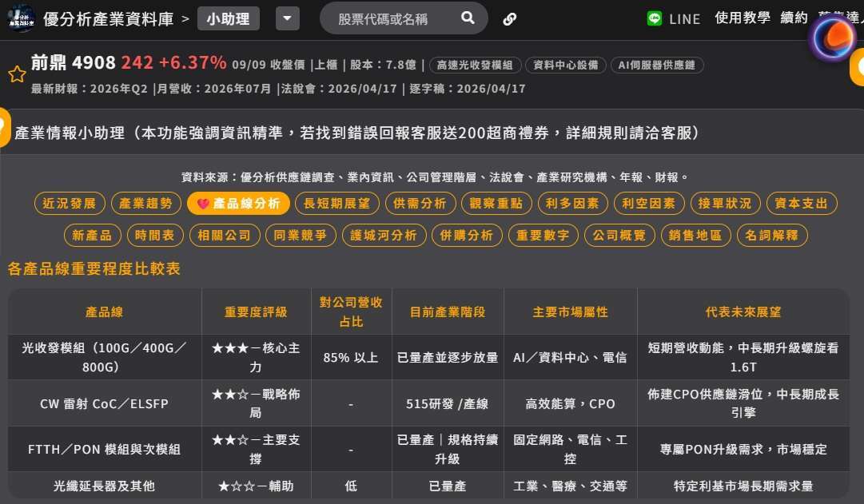The width and height of the screenshot is (864, 504).
Task: Click the 515研發 /產線 stage cell
Action: [x=448, y=403]
